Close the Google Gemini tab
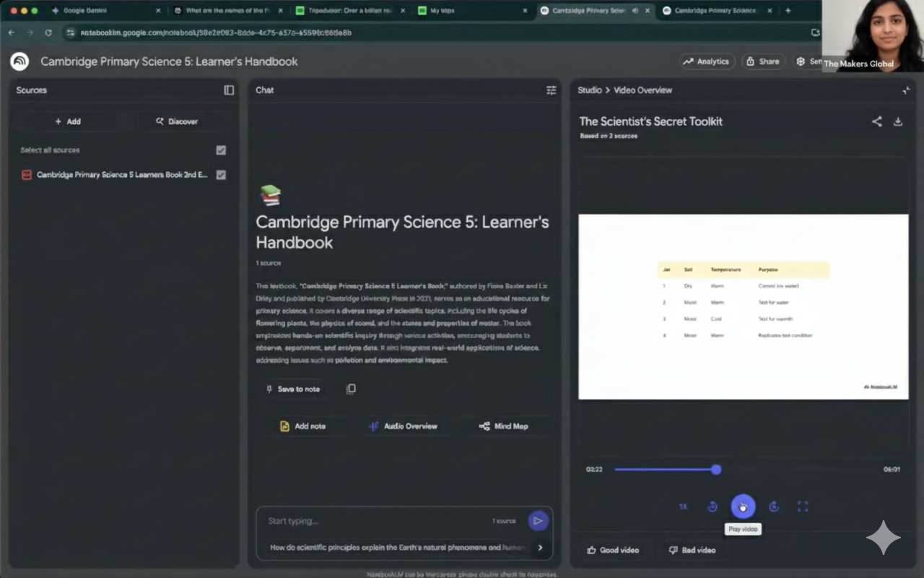 click(x=158, y=11)
